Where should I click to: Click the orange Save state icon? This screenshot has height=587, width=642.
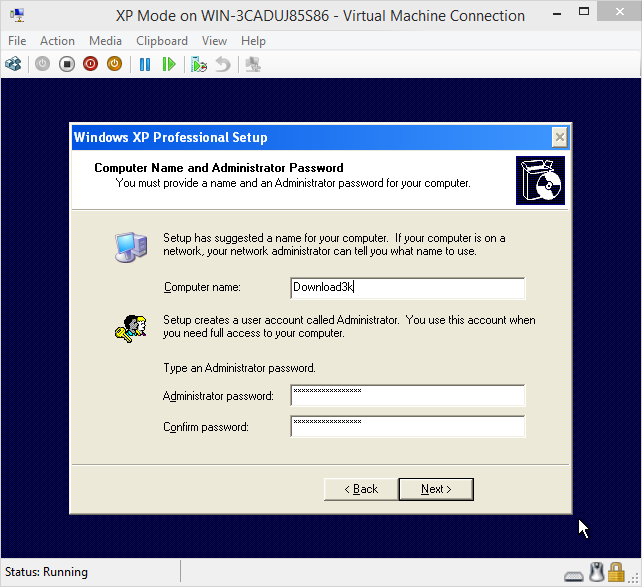coord(115,64)
